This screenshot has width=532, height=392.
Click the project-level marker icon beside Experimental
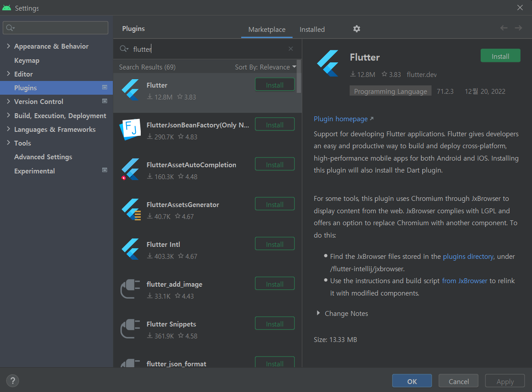click(x=105, y=170)
